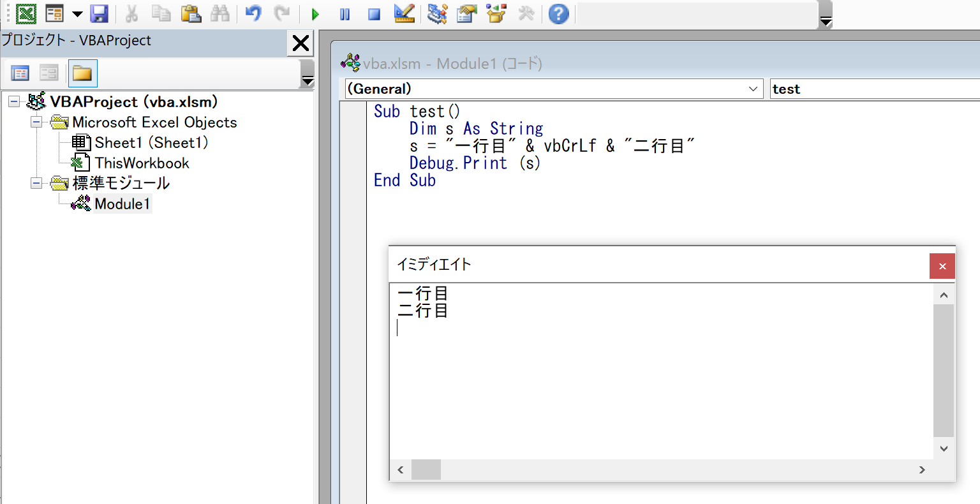
Task: Click vbCrLf in the code
Action: [x=570, y=145]
